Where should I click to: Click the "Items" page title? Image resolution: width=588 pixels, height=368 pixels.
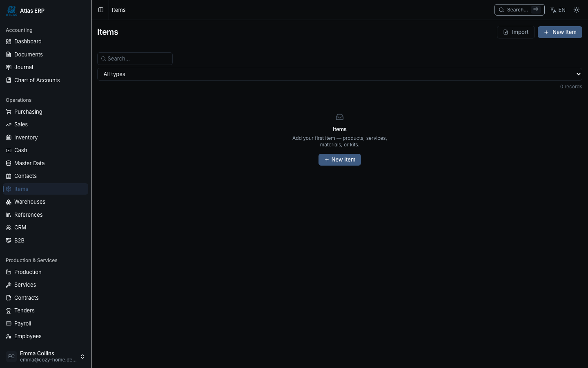108,32
